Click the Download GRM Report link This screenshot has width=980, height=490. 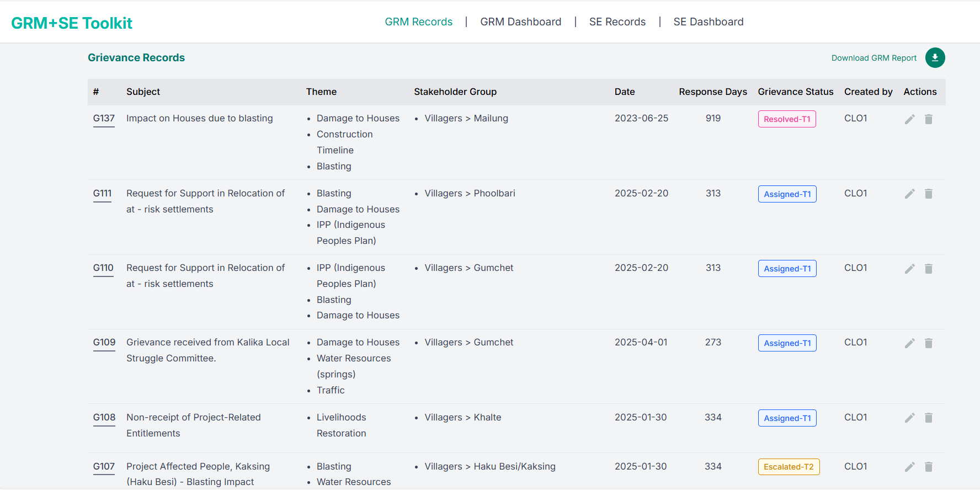coord(874,58)
